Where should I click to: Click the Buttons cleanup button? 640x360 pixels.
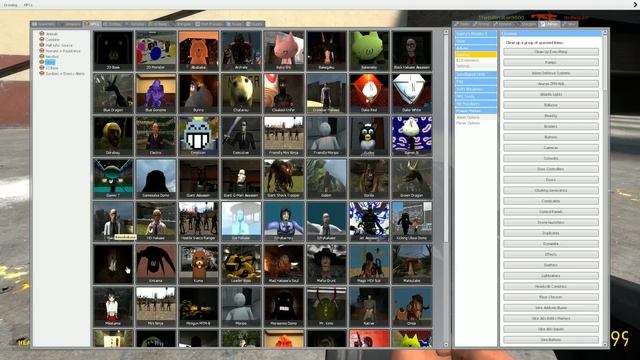click(x=551, y=137)
